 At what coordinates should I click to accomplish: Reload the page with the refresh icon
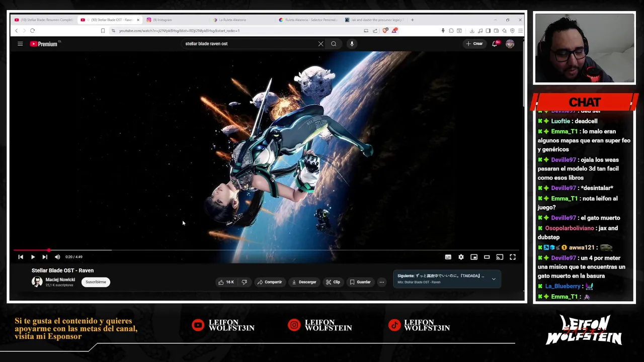point(32,31)
